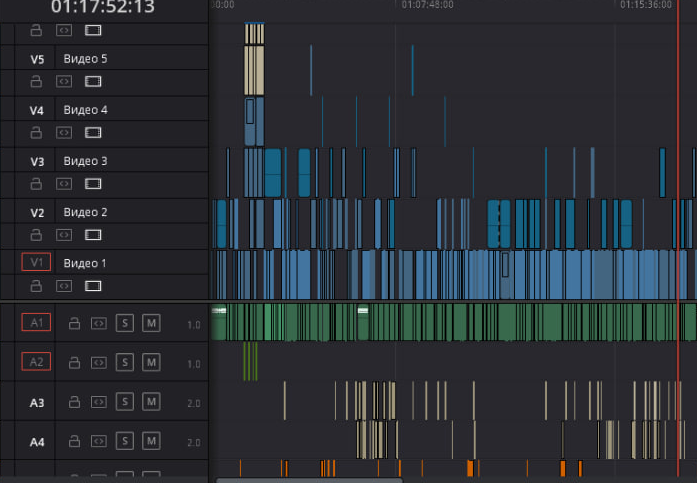Click the Видео 2 track name

85,212
